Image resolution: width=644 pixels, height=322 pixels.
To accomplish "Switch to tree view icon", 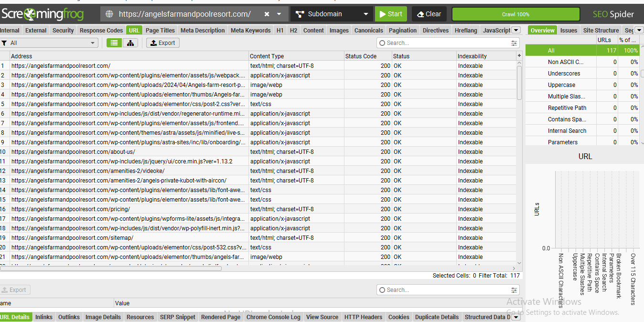I will coord(130,43).
